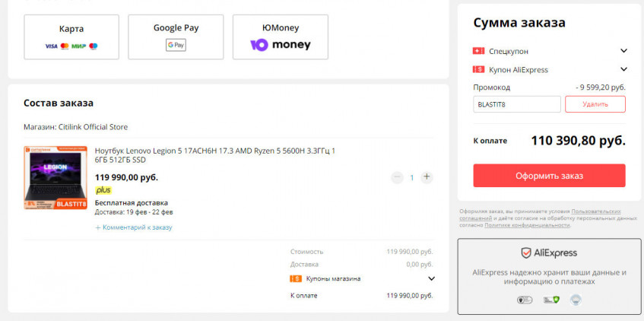This screenshot has width=644, height=321.
Task: Click the quantity value 1
Action: pos(412,177)
